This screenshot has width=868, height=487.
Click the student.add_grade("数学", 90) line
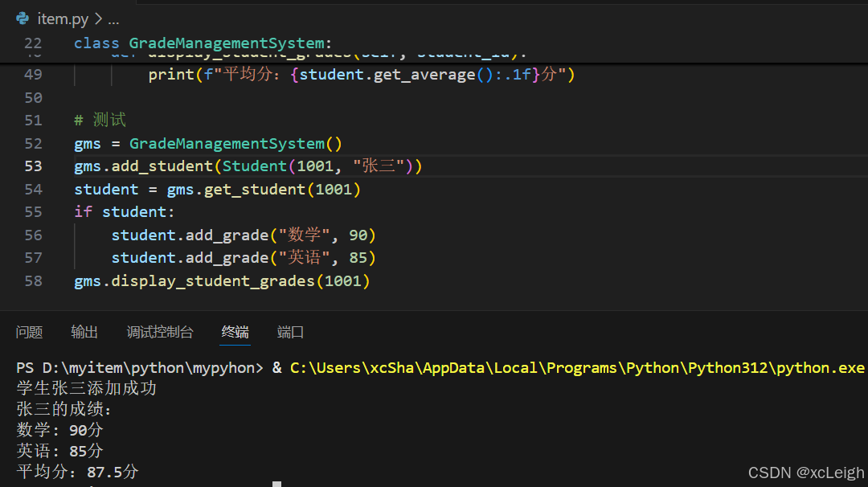pyautogui.click(x=244, y=235)
